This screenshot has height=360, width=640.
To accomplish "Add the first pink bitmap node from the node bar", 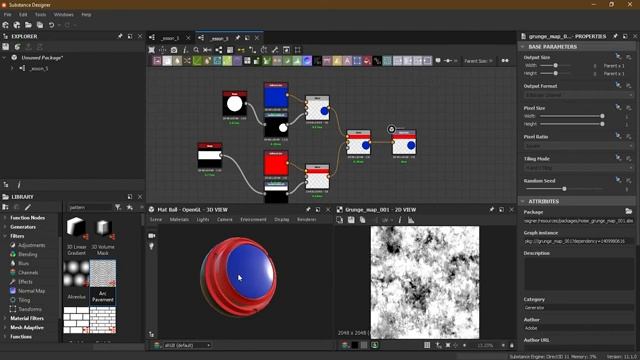I will (157, 61).
